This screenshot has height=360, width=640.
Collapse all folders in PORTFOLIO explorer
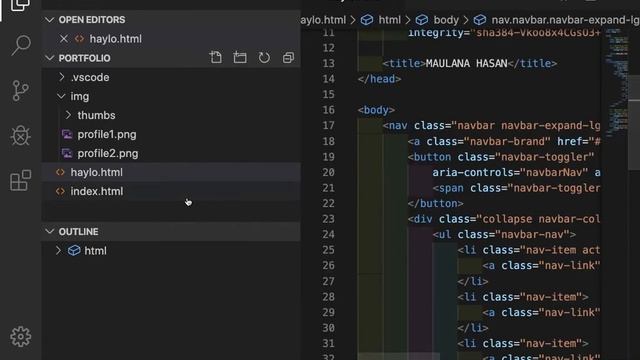[x=288, y=58]
